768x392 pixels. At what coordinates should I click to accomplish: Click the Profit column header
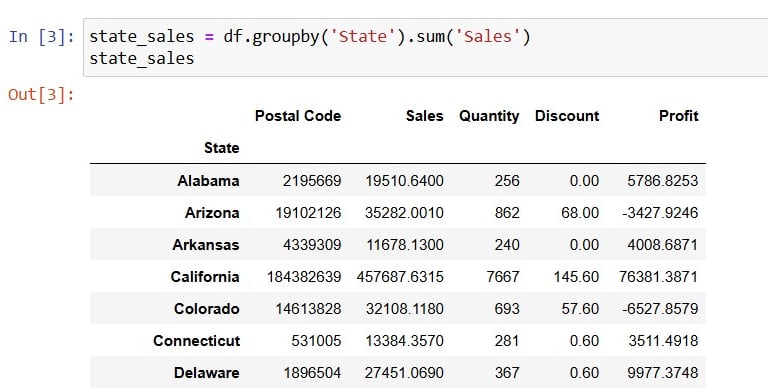pyautogui.click(x=678, y=116)
